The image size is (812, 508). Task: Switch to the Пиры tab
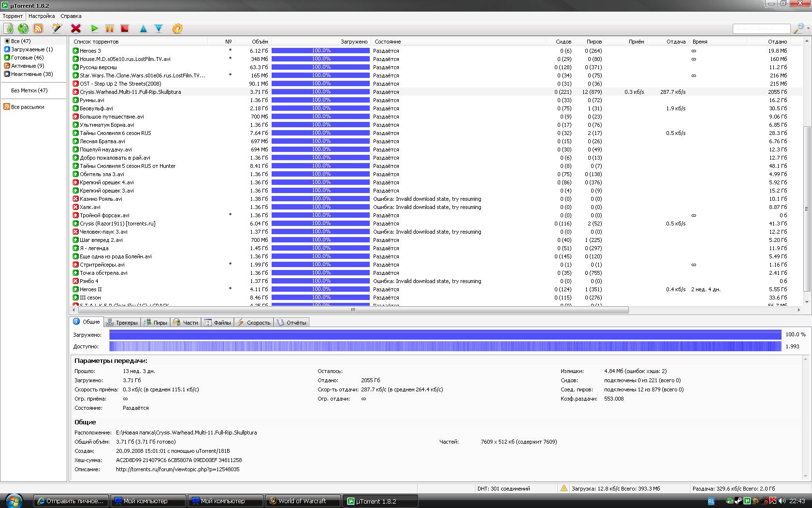[x=156, y=323]
